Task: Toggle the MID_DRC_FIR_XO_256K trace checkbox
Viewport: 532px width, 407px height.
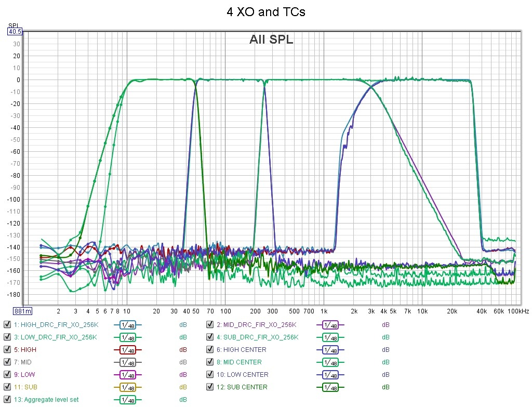Action: (210, 324)
